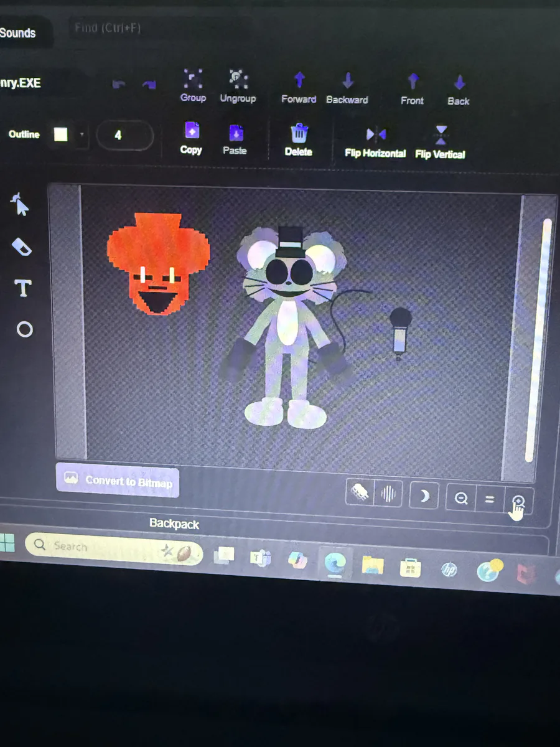Flip the selection horizontally

click(x=376, y=143)
